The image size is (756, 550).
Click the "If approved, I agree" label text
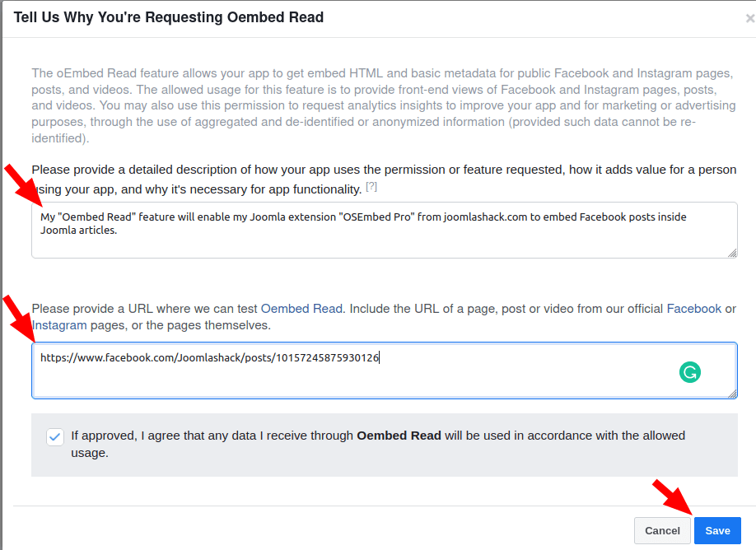tap(212, 436)
